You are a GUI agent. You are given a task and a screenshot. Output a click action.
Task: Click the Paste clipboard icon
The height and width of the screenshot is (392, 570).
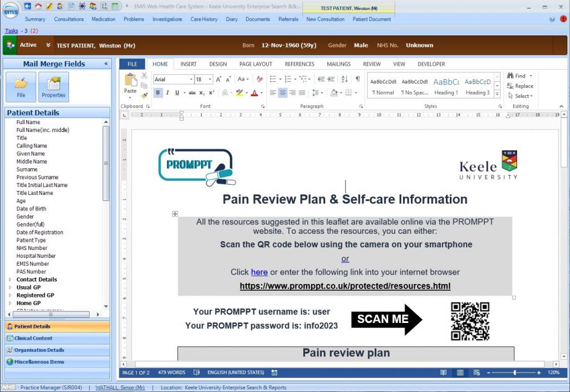pyautogui.click(x=130, y=80)
